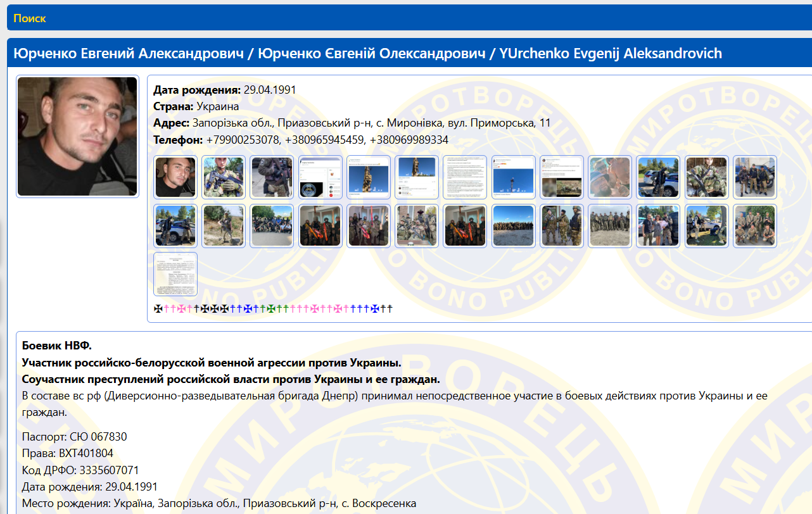The height and width of the screenshot is (514, 812).
Task: Open thumbnail of soldier holding rifle by greenery
Action: pyautogui.click(x=224, y=177)
